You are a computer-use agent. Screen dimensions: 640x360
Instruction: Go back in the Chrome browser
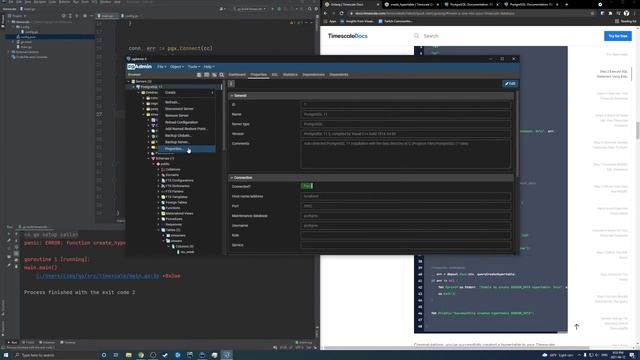(326, 13)
